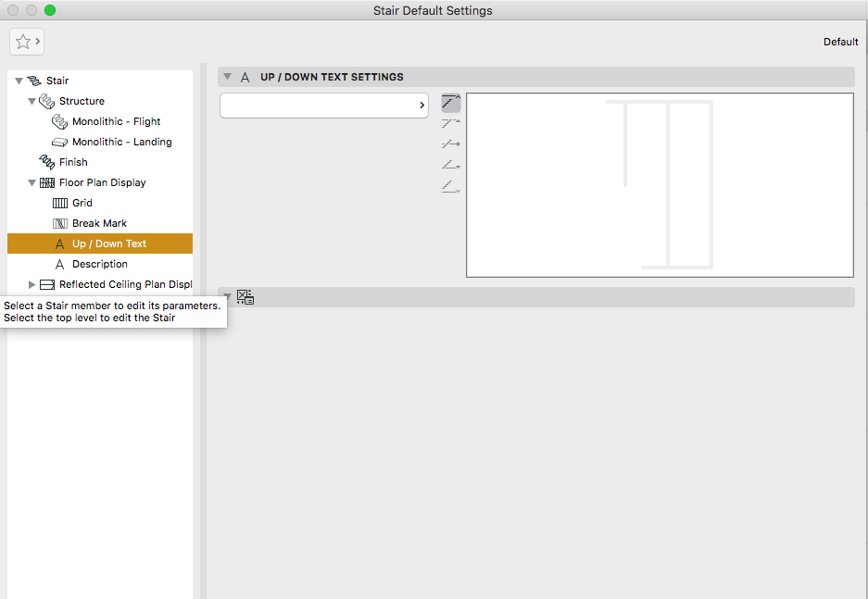Screen dimensions: 868x599
Task: Click the Up/Down Text Settings 'A' icon
Action: tap(245, 78)
